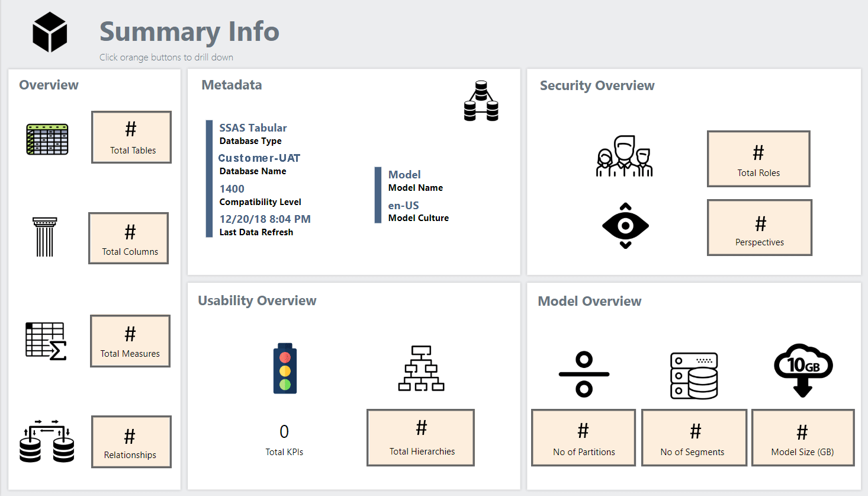Click the No of Segments button
Image resolution: width=868 pixels, height=496 pixels.
click(694, 437)
